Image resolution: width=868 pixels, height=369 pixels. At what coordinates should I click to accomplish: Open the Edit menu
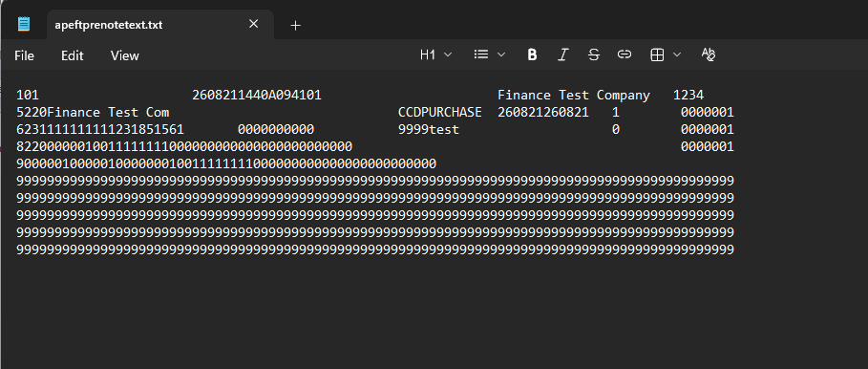pos(72,55)
